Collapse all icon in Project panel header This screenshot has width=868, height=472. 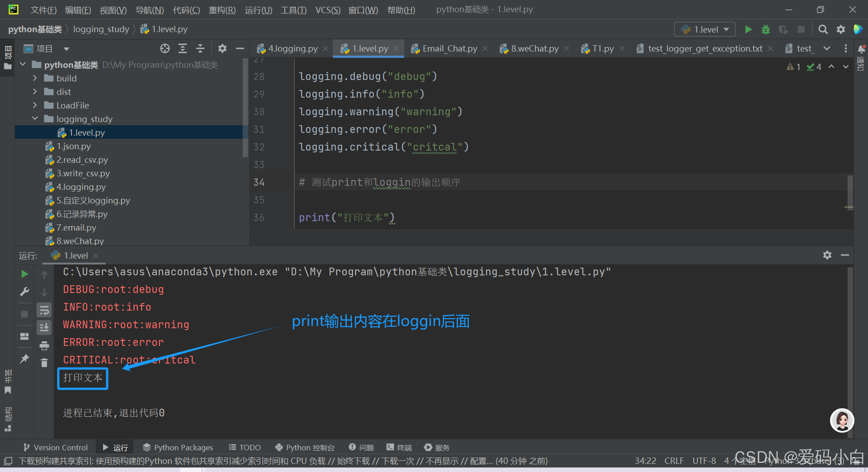click(x=200, y=48)
